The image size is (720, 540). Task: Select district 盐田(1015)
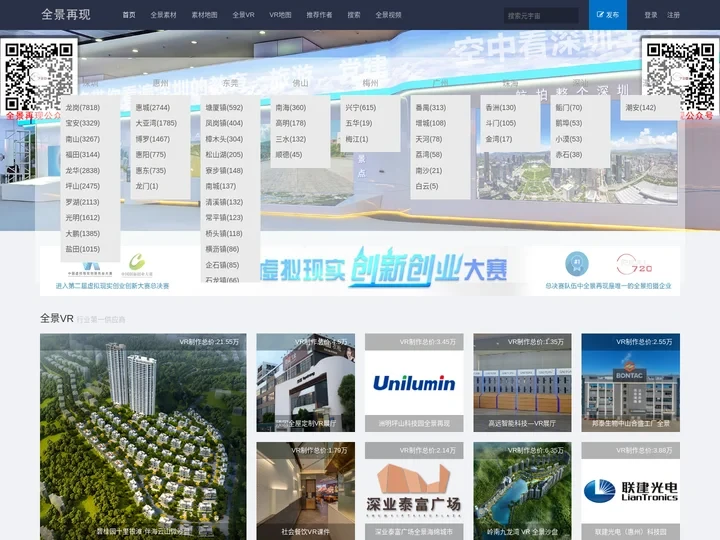pyautogui.click(x=83, y=249)
